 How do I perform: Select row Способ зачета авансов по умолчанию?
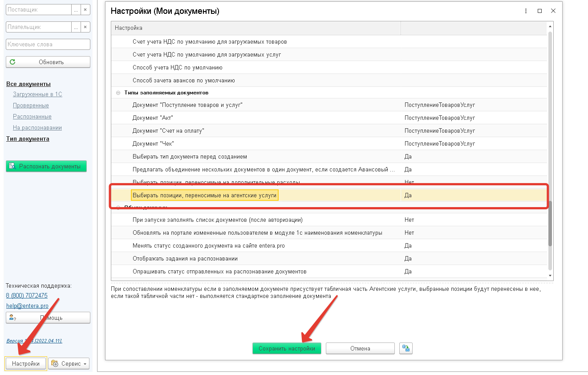[329, 81]
